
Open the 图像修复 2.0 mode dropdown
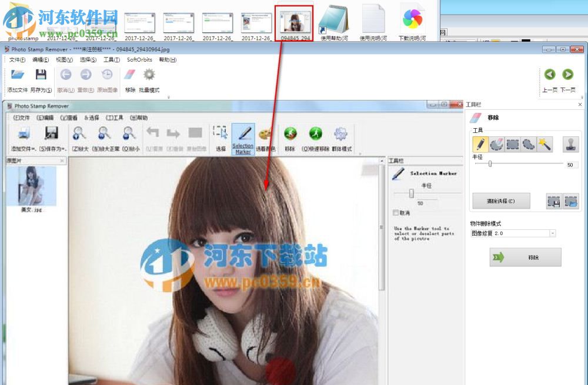coord(551,233)
